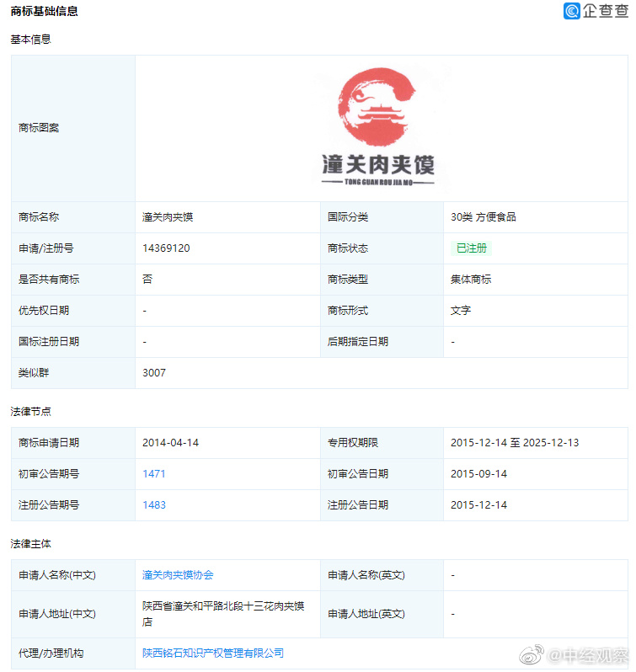Click the 后期指定日期 label
The width and height of the screenshot is (636, 672).
tap(358, 342)
